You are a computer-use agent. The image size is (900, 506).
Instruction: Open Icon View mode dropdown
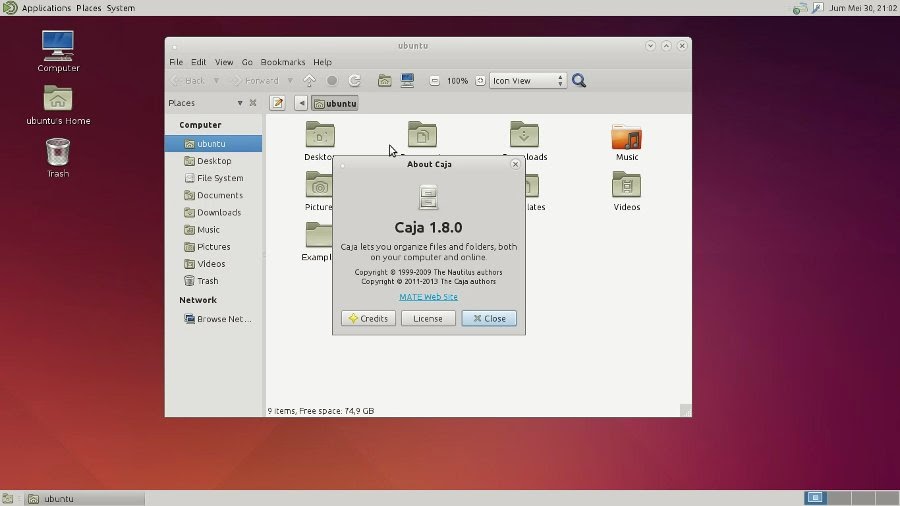528,81
